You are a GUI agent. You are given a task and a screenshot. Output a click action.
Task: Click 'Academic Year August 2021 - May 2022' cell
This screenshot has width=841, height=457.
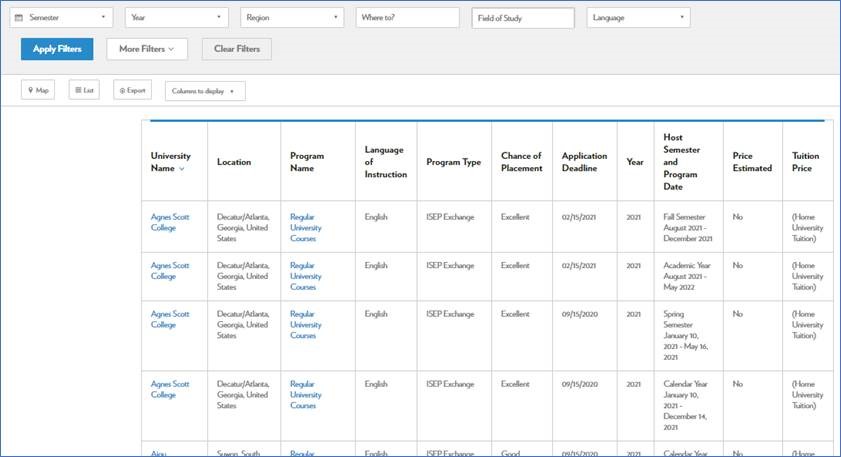click(x=687, y=276)
